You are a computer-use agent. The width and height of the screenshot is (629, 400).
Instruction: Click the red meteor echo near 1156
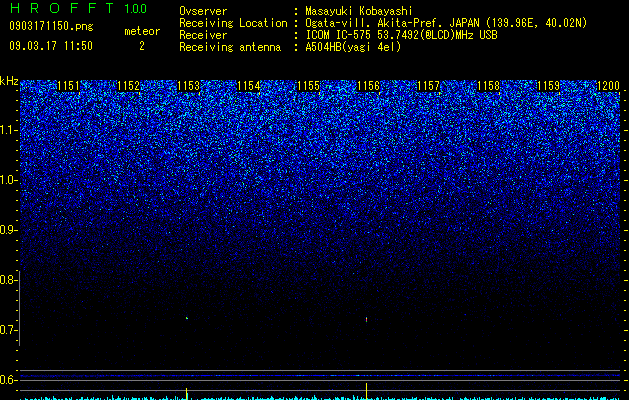tap(366, 319)
